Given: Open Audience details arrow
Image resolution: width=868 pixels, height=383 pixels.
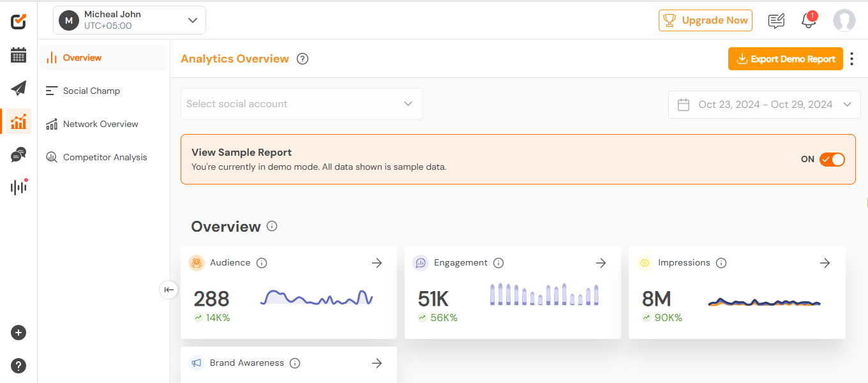Looking at the screenshot, I should tap(377, 263).
